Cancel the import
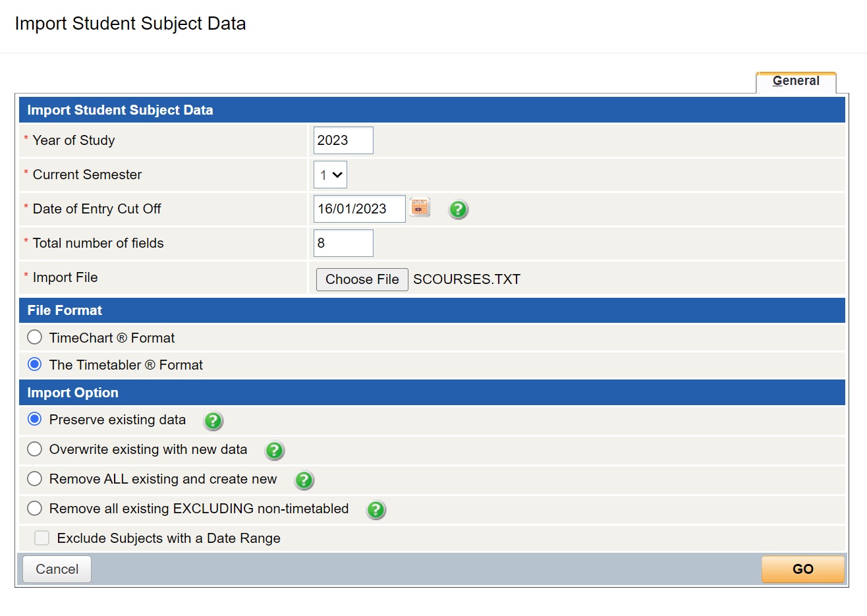Screen dimensions: 867x616 [57, 569]
